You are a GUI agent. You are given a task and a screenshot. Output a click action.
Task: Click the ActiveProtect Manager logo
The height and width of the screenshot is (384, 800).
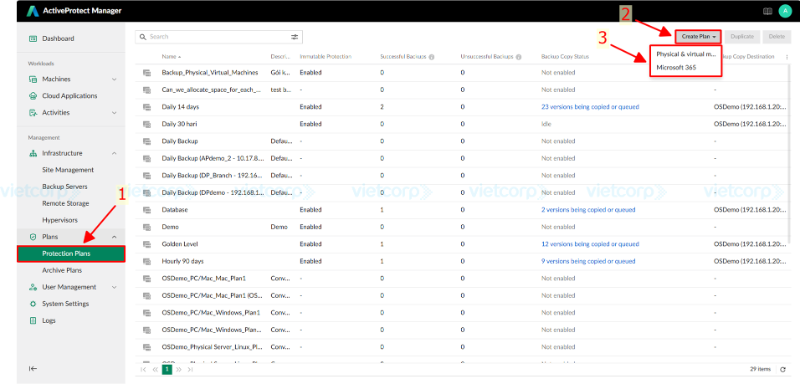pyautogui.click(x=33, y=11)
